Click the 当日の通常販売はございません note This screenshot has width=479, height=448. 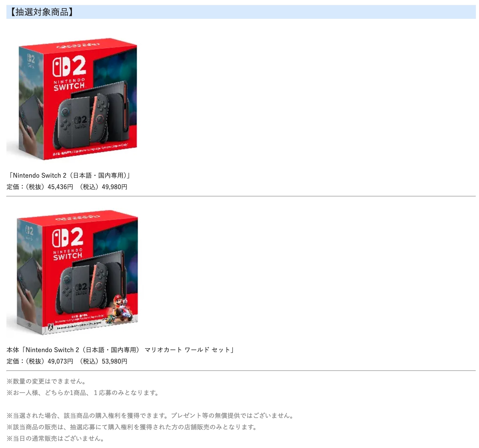[x=56, y=439]
